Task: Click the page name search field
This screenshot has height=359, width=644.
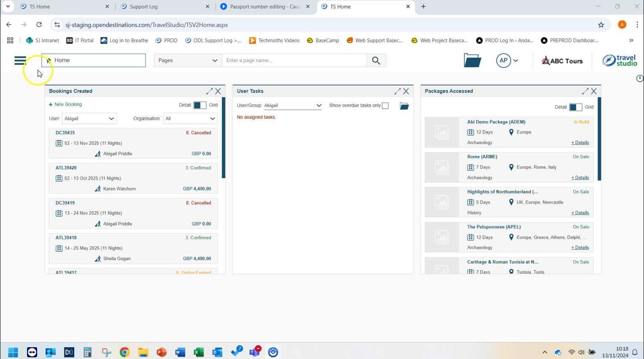Action: (295, 60)
